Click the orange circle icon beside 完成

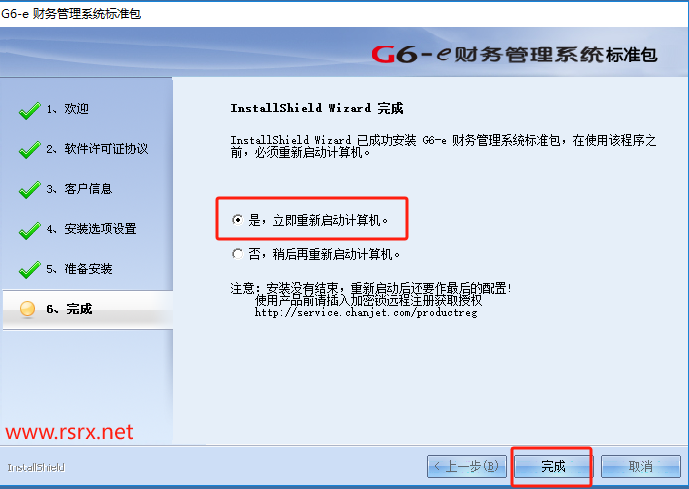click(27, 309)
